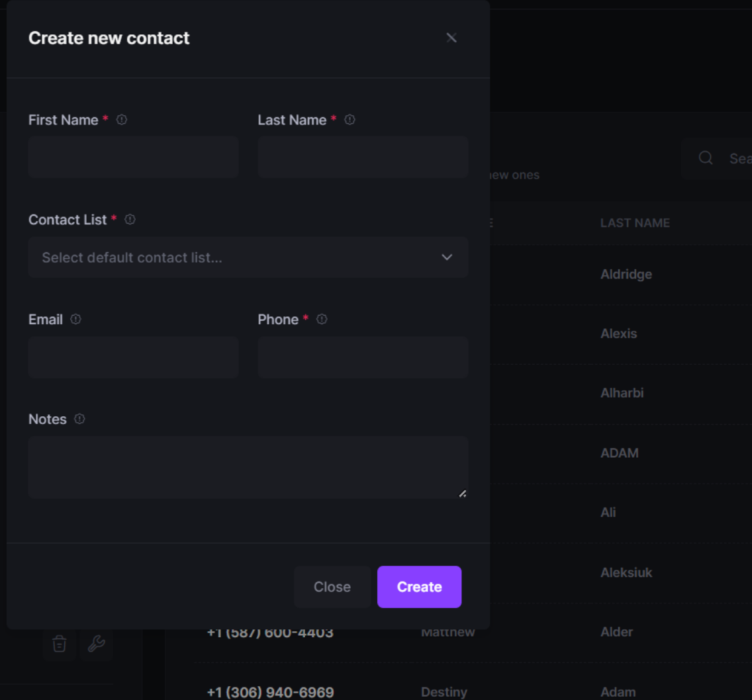Click the Notes info icon
The image size is (752, 700).
tap(79, 419)
